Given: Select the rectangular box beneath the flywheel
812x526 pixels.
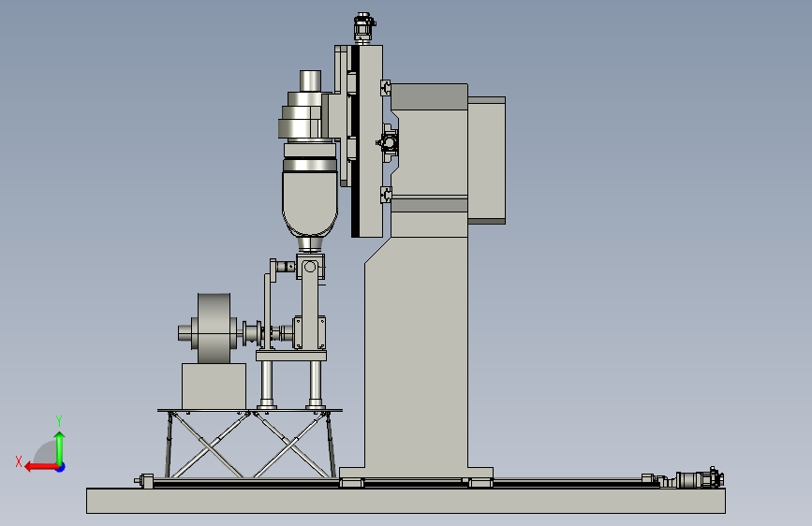Looking at the screenshot, I should pos(214,387).
